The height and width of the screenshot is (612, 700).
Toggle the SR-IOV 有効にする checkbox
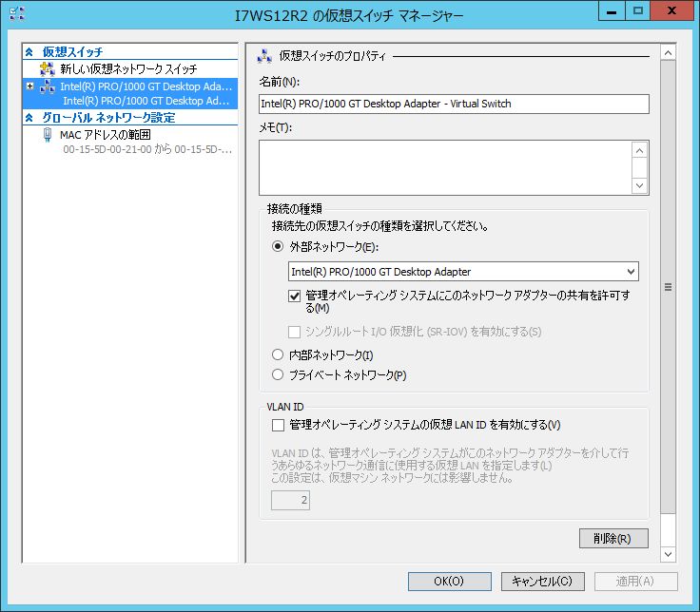pyautogui.click(x=294, y=332)
